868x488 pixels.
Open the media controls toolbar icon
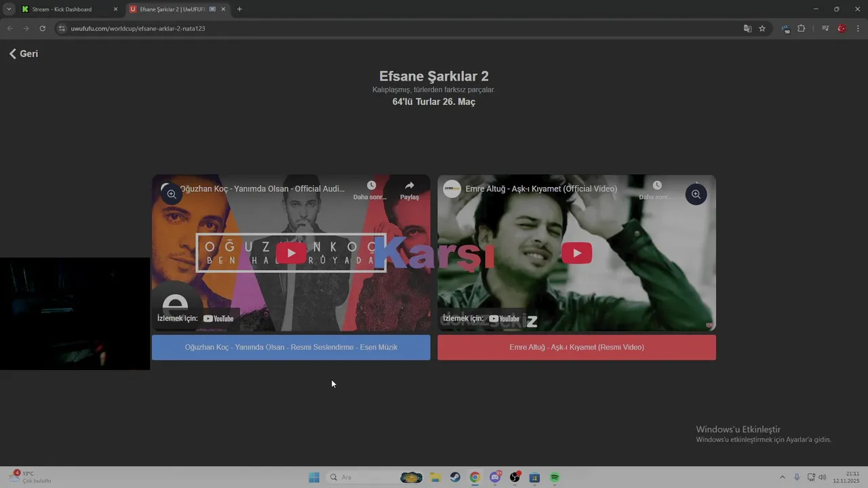825,28
